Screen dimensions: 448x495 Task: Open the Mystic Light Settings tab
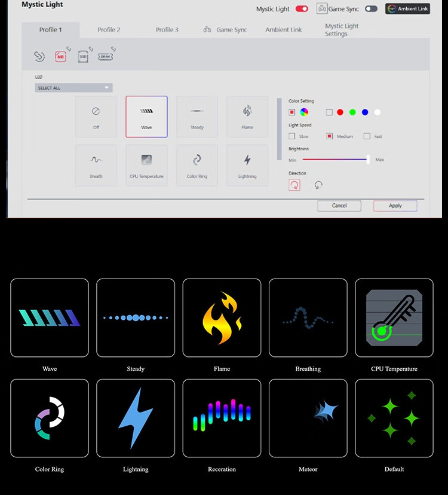342,30
